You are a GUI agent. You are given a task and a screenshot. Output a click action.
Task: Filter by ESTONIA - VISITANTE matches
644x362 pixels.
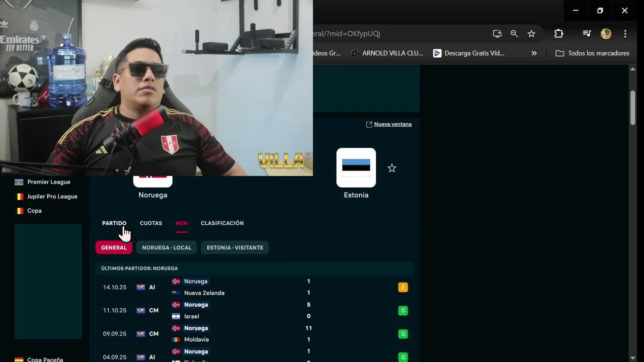coord(235,247)
